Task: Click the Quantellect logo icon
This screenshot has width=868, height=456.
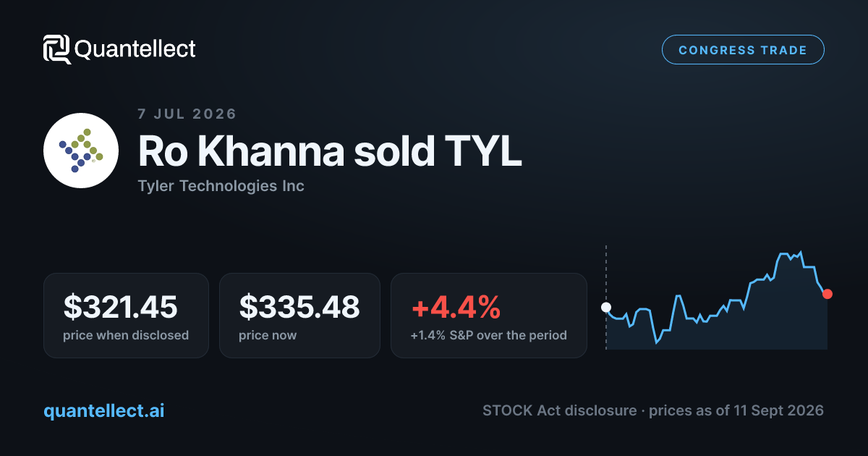Action: (x=56, y=49)
